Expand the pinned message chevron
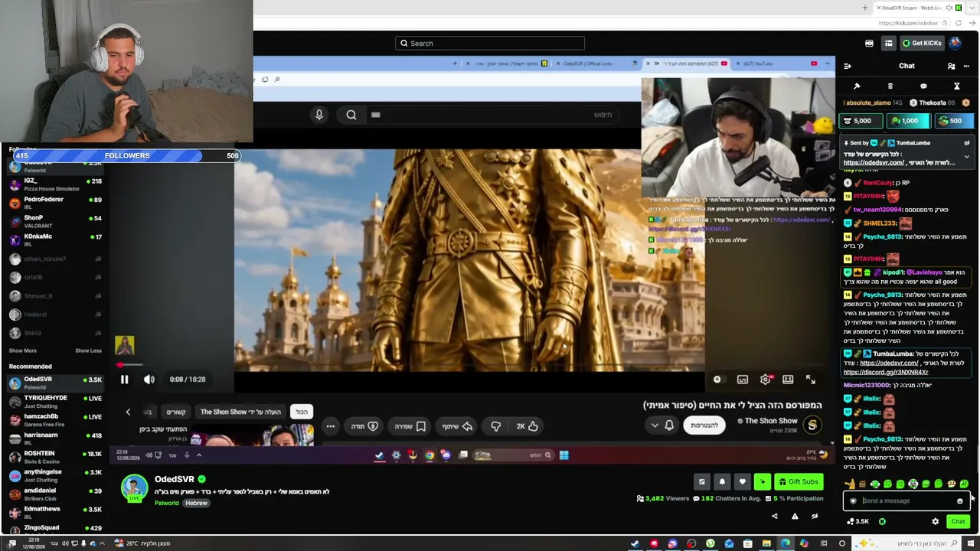Screen dimensions: 980x551 point(966,157)
